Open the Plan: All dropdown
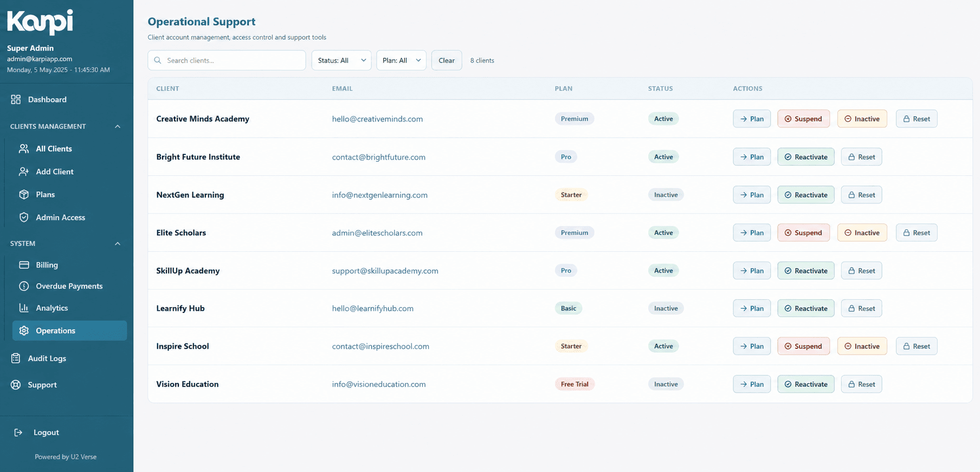980x472 pixels. [x=401, y=60]
